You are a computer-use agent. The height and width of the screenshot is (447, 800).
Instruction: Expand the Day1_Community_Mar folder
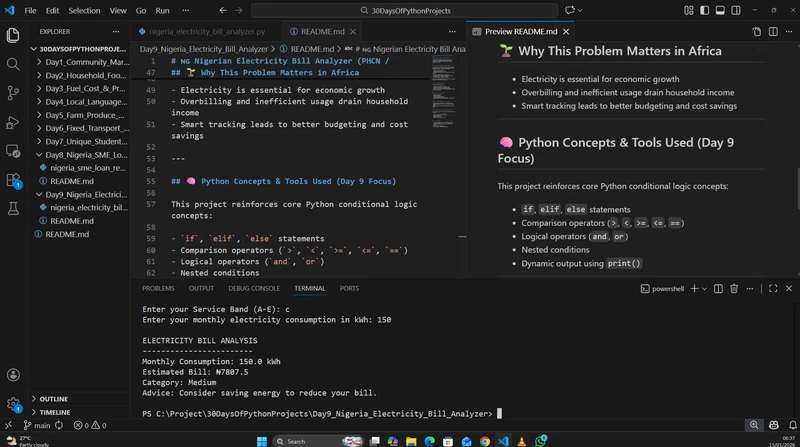(85, 62)
